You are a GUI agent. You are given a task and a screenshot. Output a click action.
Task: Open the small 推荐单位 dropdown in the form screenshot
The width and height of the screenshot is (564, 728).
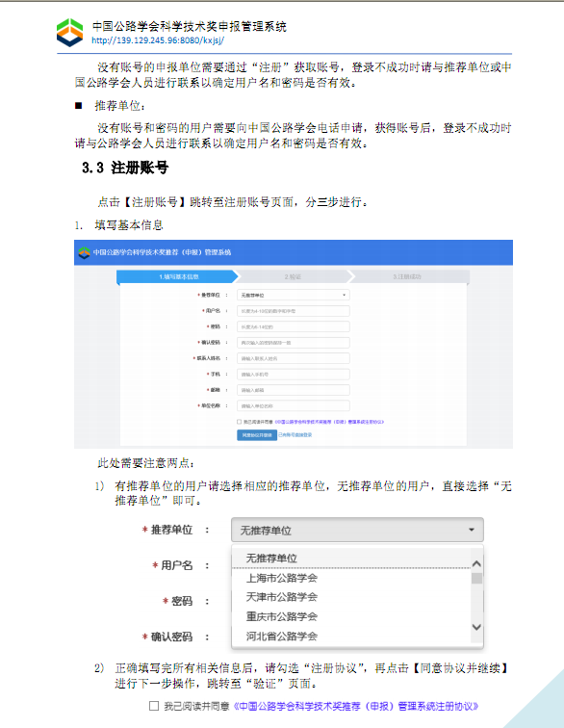click(293, 296)
